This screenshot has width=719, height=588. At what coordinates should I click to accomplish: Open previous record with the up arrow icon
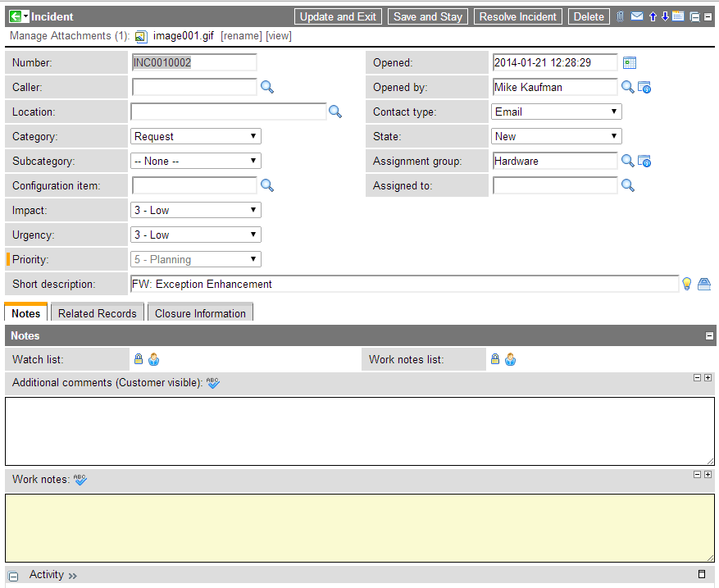[x=653, y=16]
